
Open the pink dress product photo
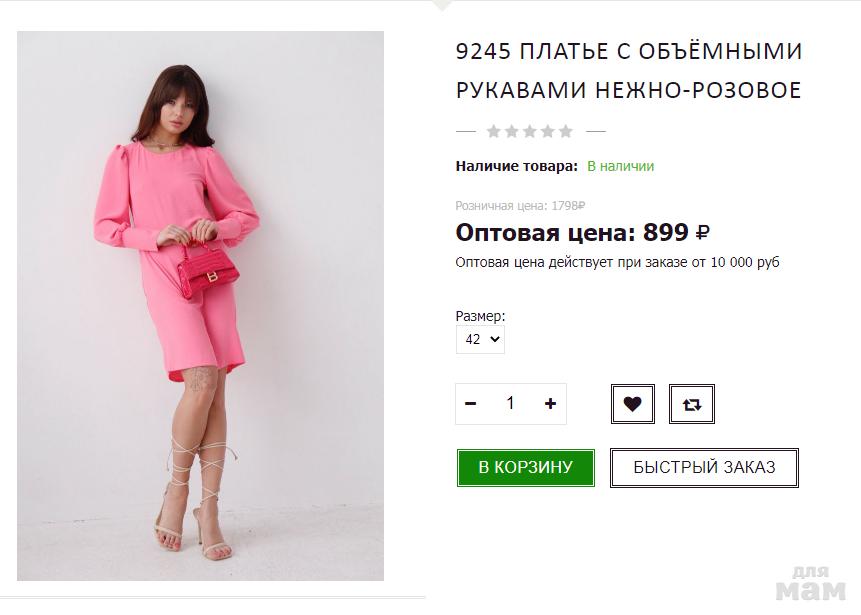tap(200, 306)
